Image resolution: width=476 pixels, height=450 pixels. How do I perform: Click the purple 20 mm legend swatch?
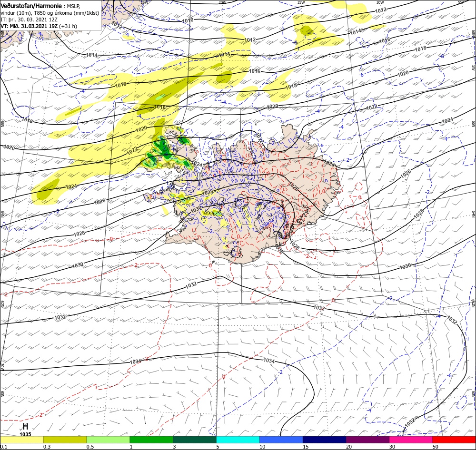[x=367, y=440]
